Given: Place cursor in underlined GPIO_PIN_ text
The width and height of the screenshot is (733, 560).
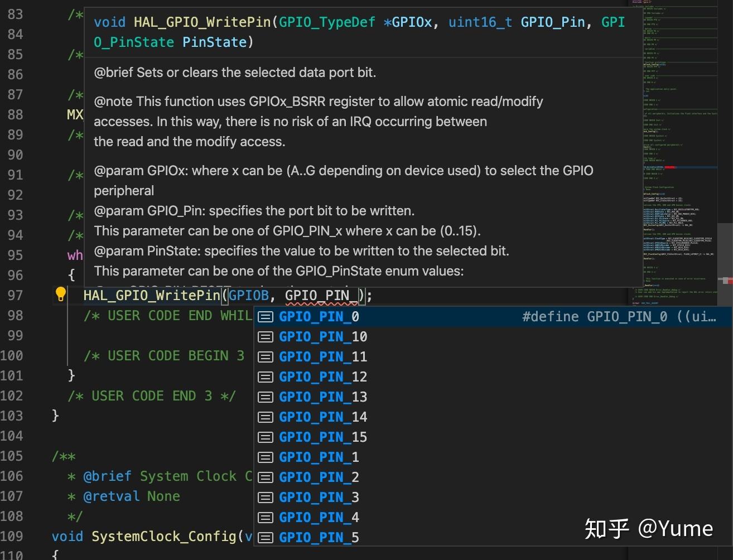Looking at the screenshot, I should pyautogui.click(x=321, y=295).
